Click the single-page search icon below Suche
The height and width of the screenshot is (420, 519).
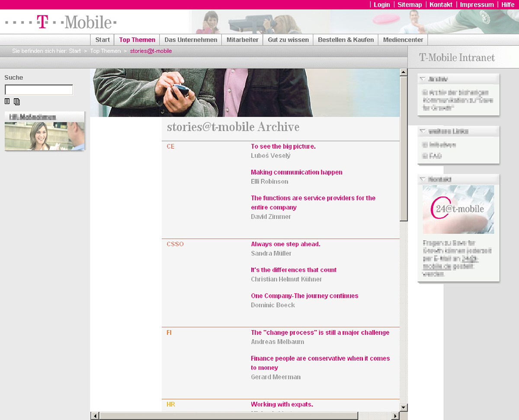pyautogui.click(x=7, y=101)
